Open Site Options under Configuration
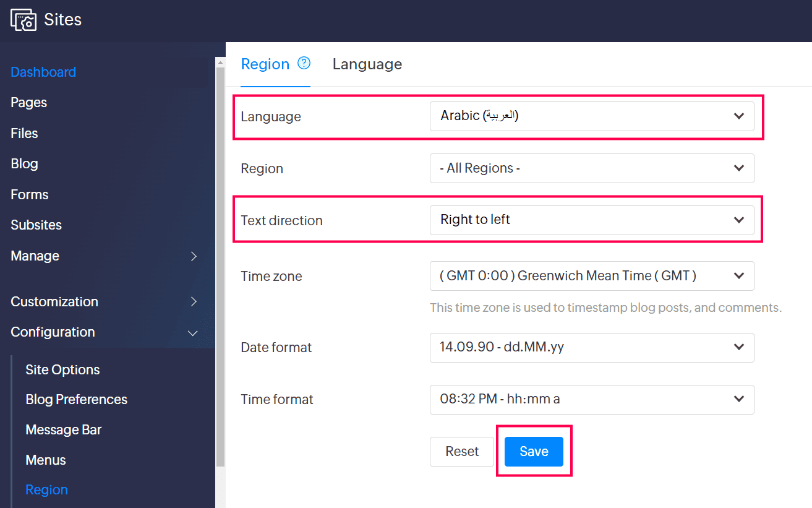The height and width of the screenshot is (508, 812). click(x=62, y=369)
